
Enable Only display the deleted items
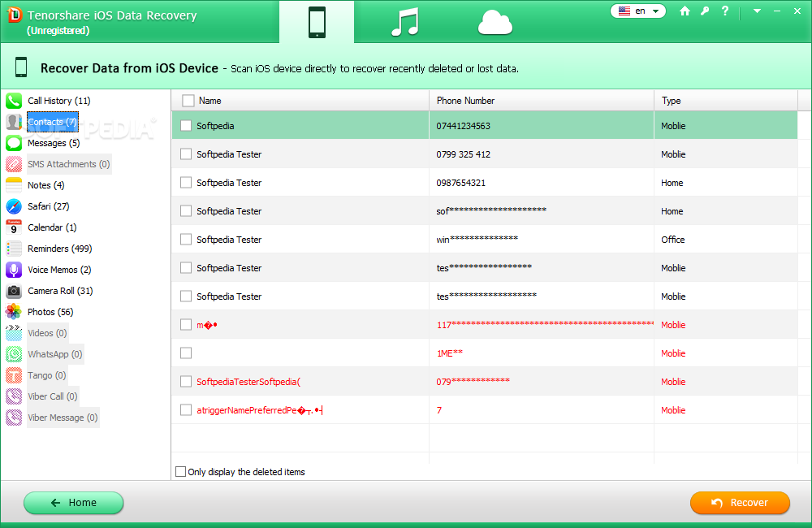pos(181,471)
